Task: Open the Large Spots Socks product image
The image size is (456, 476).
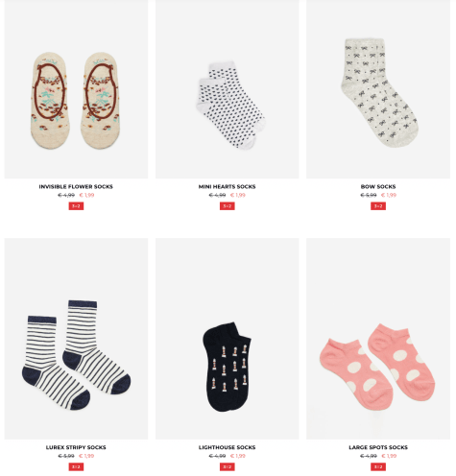Action: (x=378, y=339)
